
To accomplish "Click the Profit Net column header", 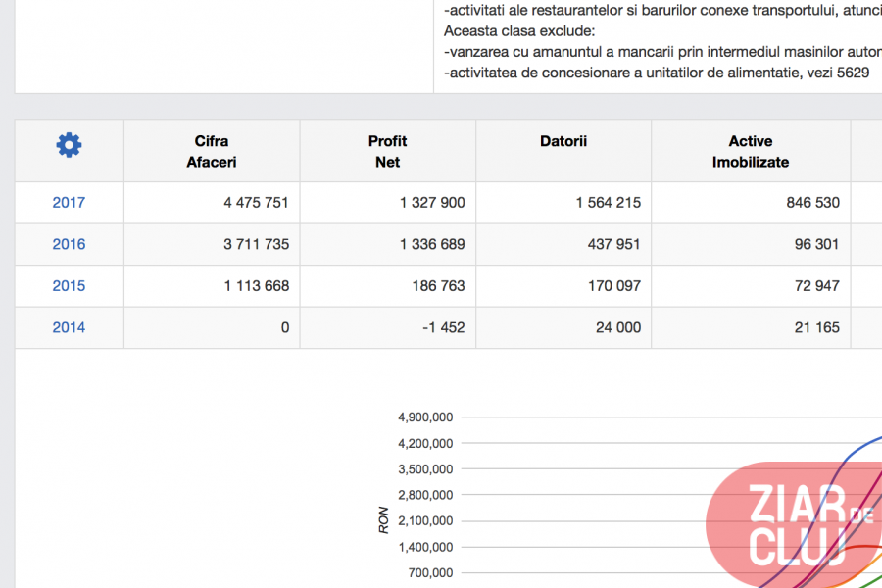I will [x=387, y=151].
